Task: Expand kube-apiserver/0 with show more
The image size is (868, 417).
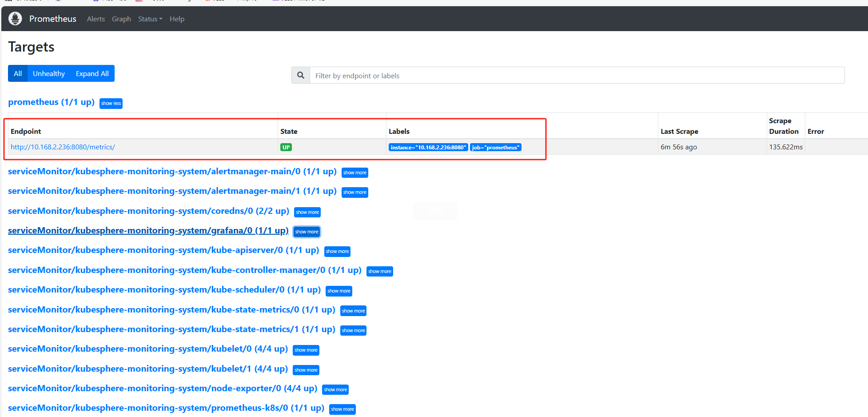Action: 338,251
